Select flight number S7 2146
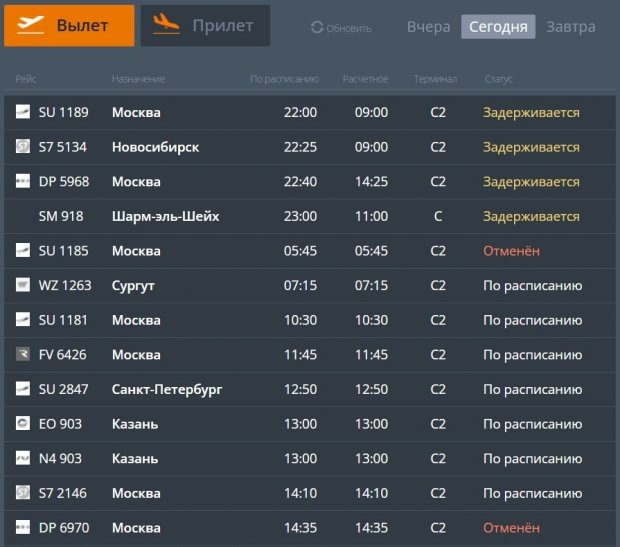The width and height of the screenshot is (620, 547). 62,493
